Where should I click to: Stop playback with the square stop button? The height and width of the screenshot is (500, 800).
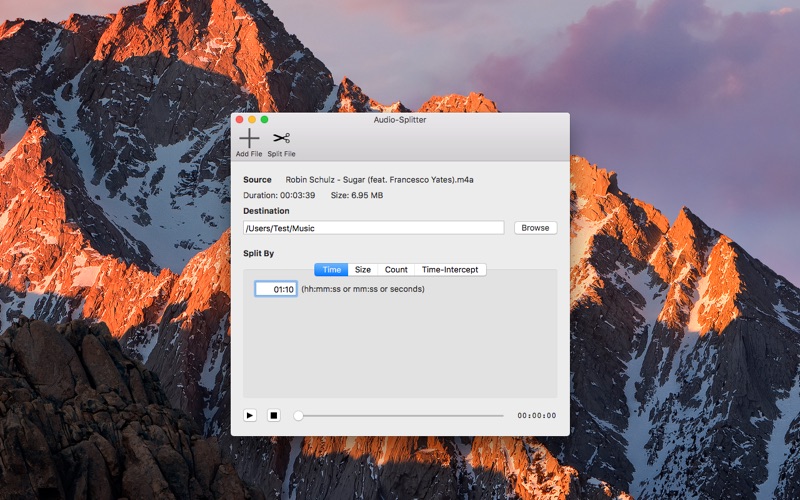[274, 415]
